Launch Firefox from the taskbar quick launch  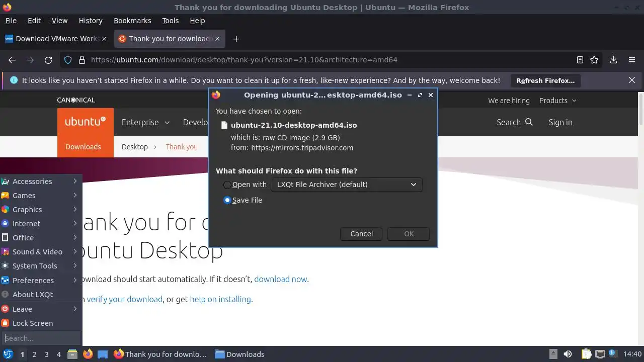(88, 354)
